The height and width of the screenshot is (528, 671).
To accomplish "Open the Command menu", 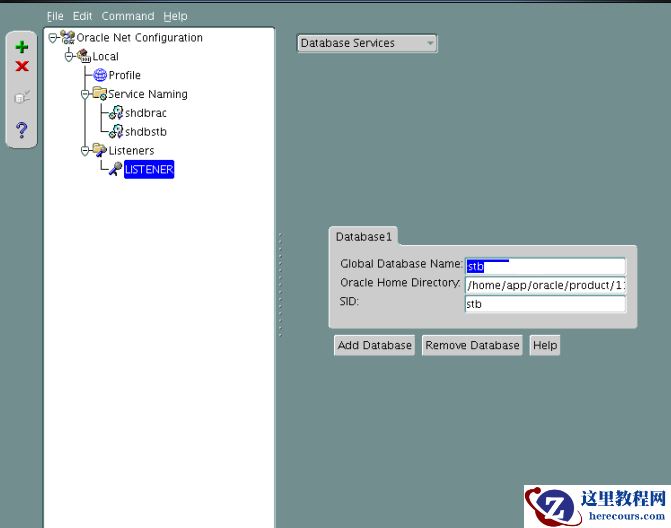I will pyautogui.click(x=128, y=16).
